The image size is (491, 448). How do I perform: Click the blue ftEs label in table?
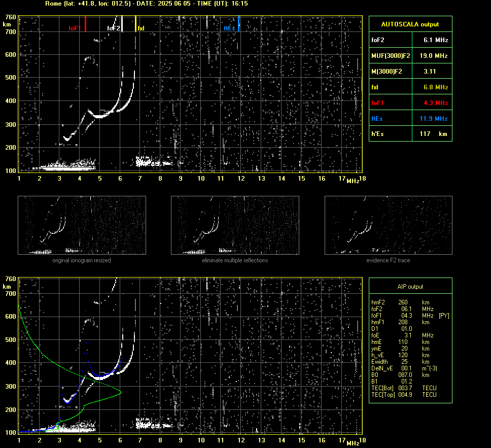pyautogui.click(x=377, y=118)
